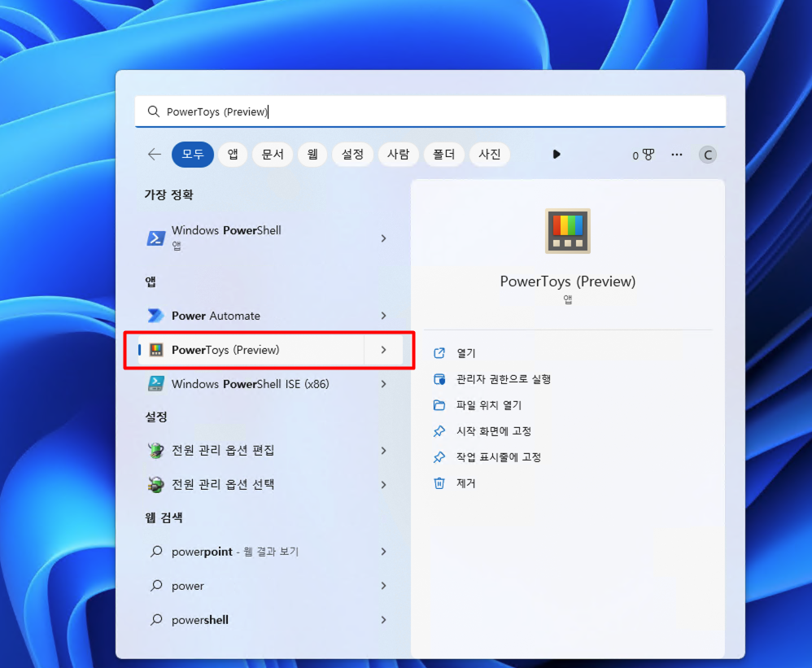Choose 작업 표시줄에 고정
The image size is (812, 668).
click(x=498, y=456)
